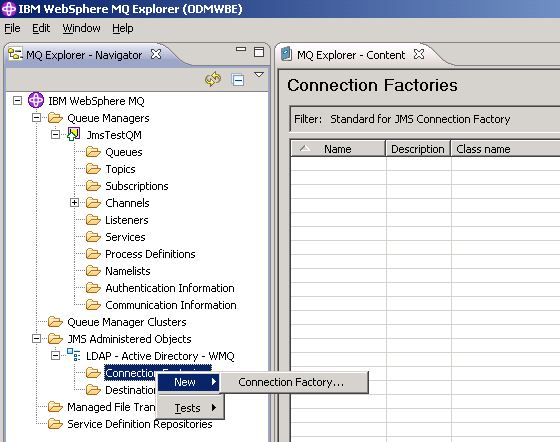Select the Communication Information label
This screenshot has width=560, height=442.
(171, 305)
